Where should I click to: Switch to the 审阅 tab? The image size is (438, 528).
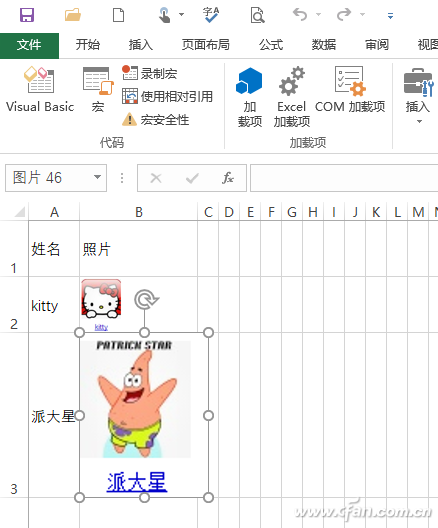[377, 45]
